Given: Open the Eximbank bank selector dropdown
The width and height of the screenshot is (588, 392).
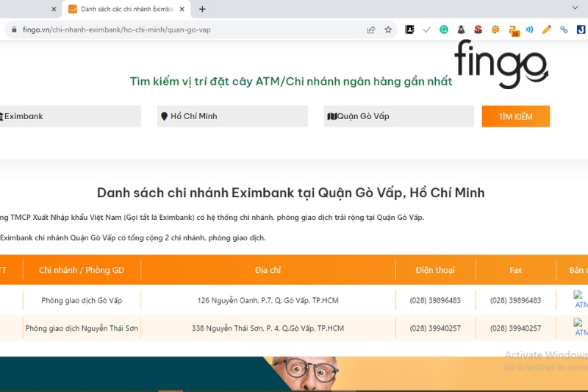Looking at the screenshot, I should pyautogui.click(x=70, y=116).
